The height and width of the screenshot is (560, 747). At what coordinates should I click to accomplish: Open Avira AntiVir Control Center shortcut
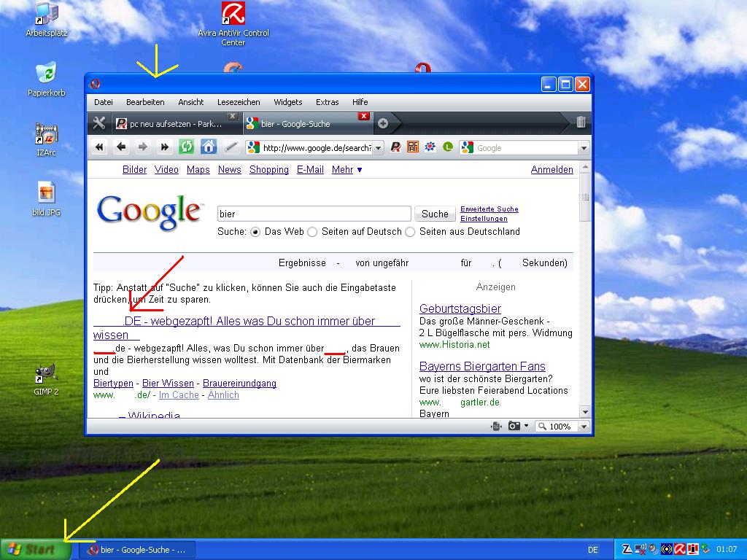[x=233, y=24]
